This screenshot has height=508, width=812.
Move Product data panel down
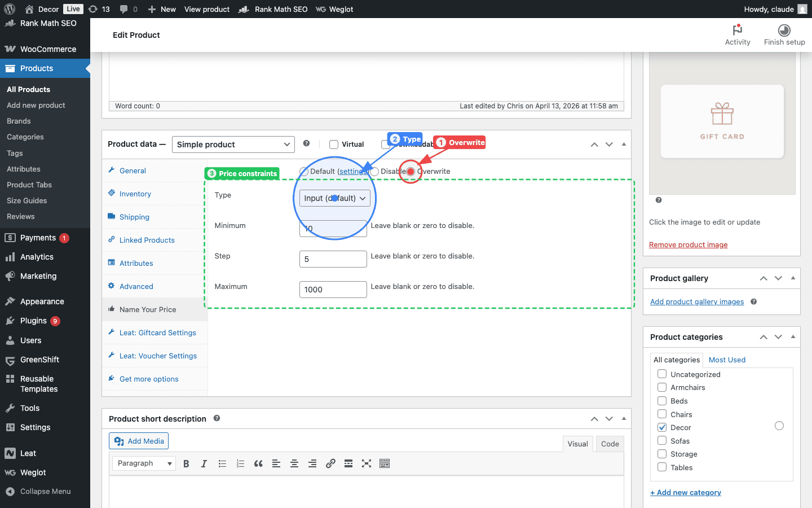tap(609, 144)
